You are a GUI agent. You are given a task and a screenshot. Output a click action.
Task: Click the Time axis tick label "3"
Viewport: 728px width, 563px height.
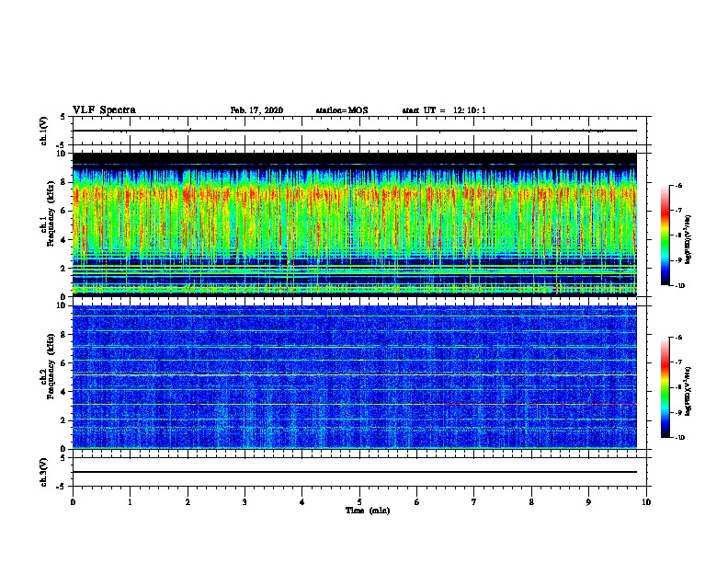[x=245, y=502]
